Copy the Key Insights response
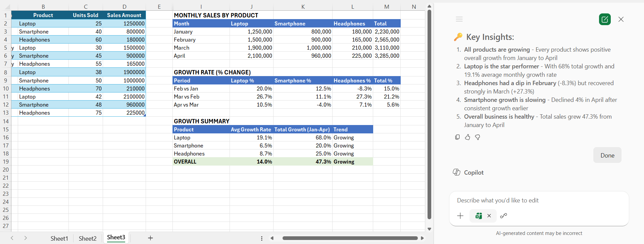The image size is (644, 244). point(457,137)
